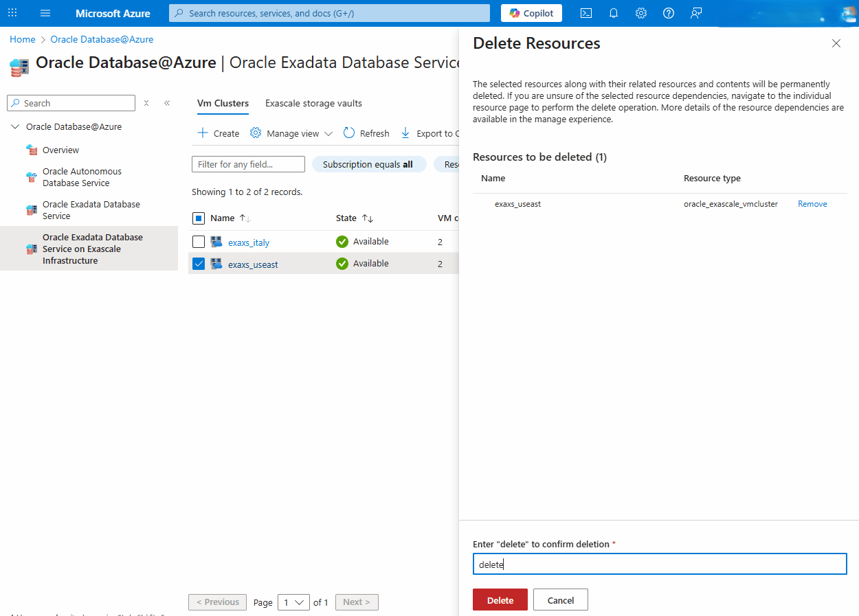
Task: Remove exaxs_useast from deletion list
Action: point(812,203)
